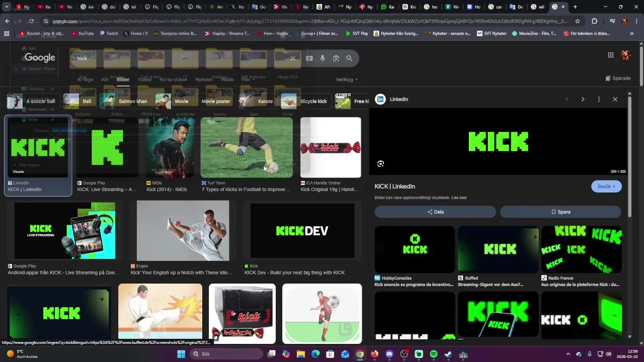Switch to the Allt results tab
Image resolution: width=644 pixels, height=362 pixels.
[x=105, y=79]
